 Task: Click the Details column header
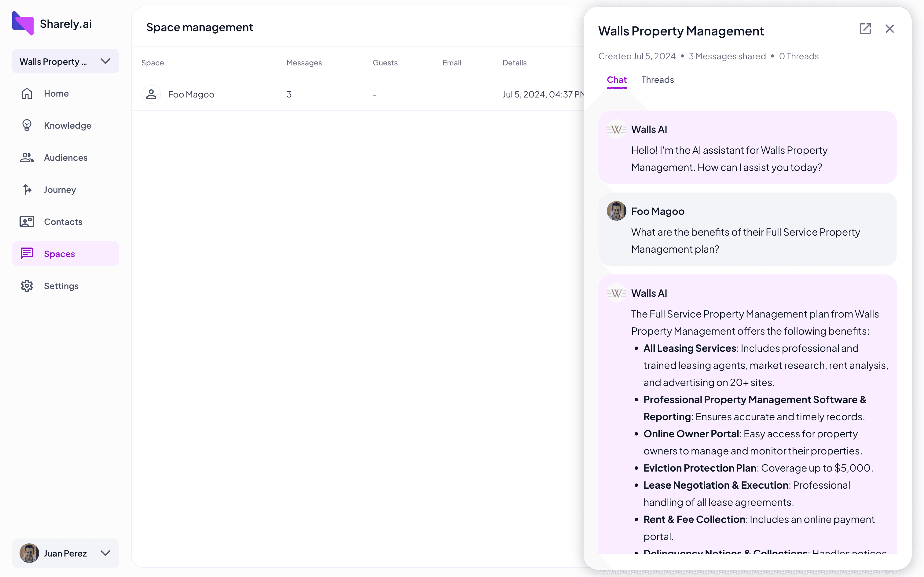tap(514, 63)
